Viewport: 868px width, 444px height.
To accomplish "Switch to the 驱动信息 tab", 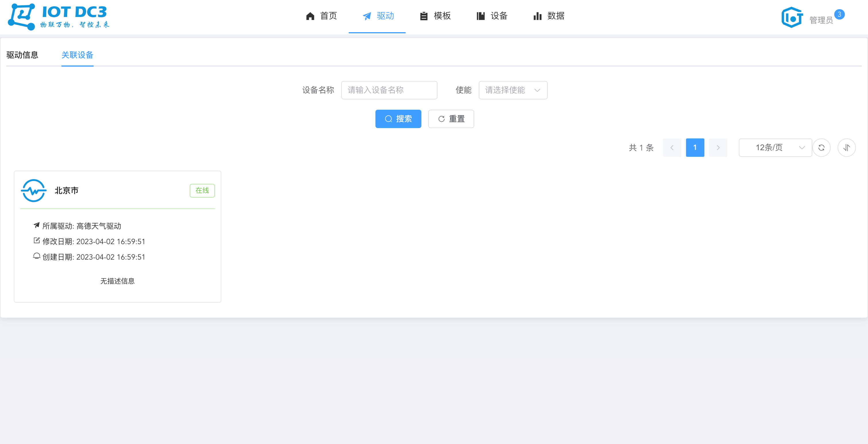I will [22, 55].
